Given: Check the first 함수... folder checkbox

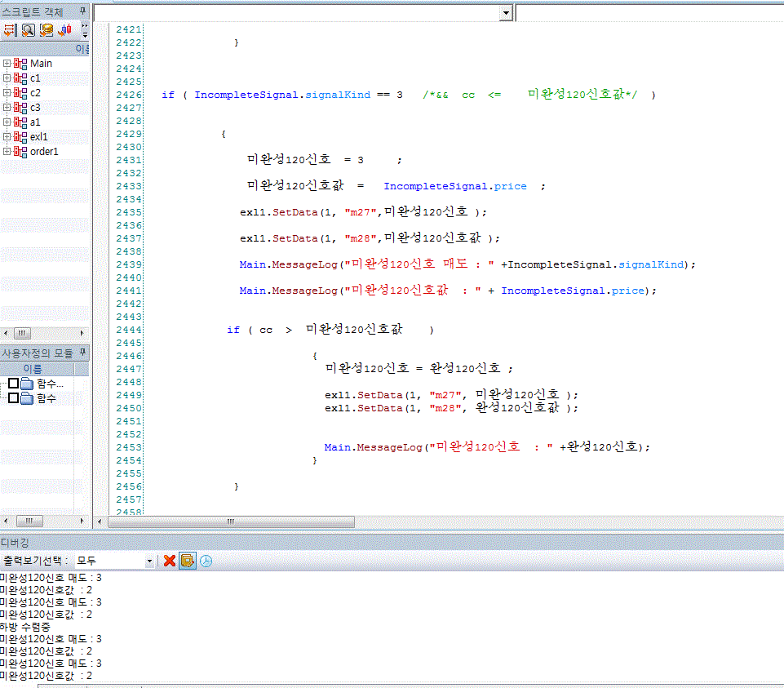Looking at the screenshot, I should point(13,384).
